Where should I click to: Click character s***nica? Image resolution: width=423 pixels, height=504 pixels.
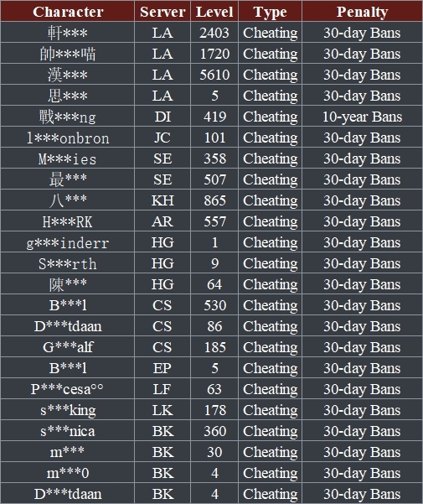point(68,431)
